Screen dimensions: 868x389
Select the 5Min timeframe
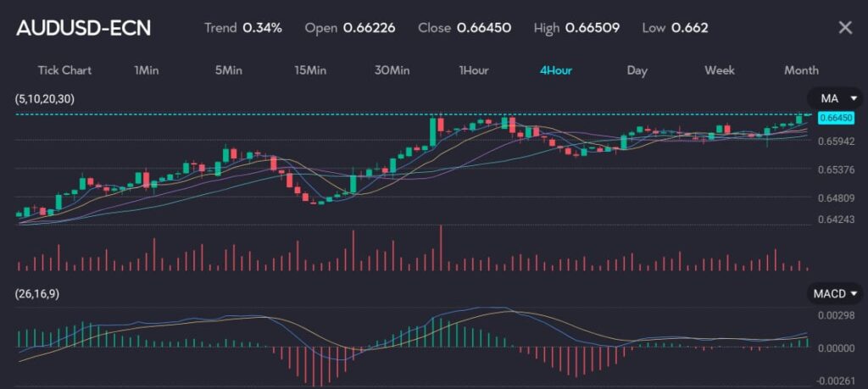(x=229, y=70)
